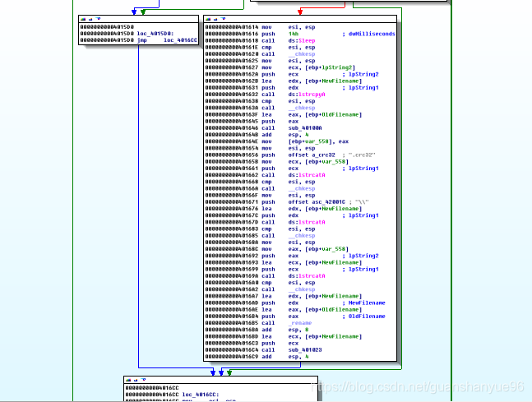
Task: Follow the jmp loc_4016CC target
Action: 180,40
